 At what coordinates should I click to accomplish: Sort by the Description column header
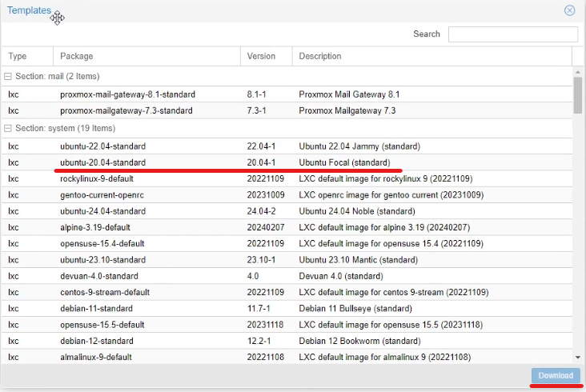432,56
